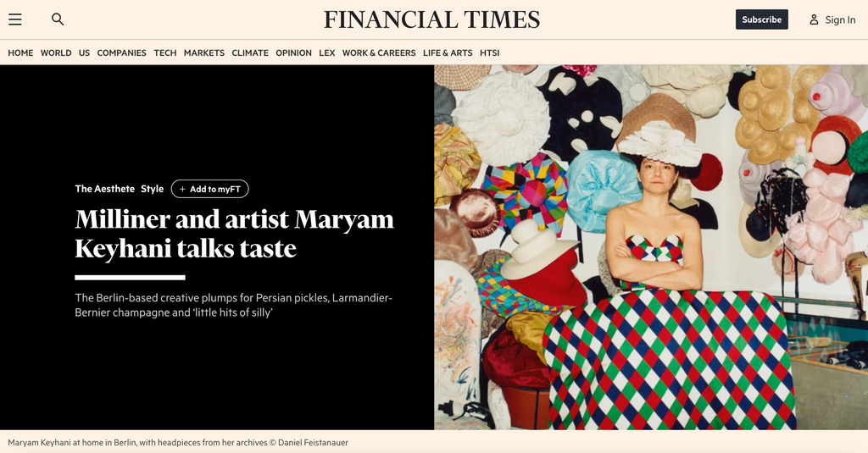The image size is (868, 453).
Task: Select OPINION from navigation
Action: coord(293,53)
